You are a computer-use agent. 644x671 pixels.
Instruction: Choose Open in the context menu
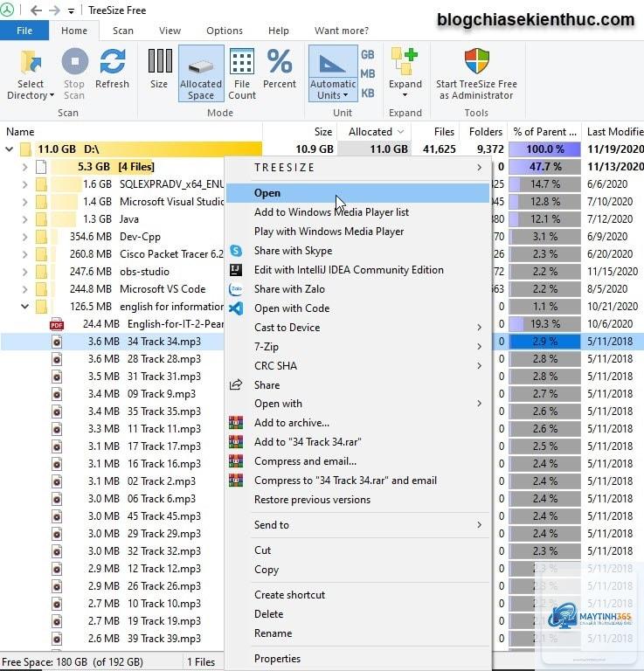point(357,193)
